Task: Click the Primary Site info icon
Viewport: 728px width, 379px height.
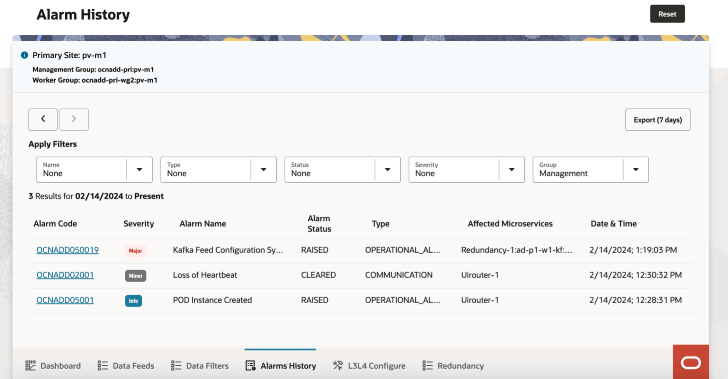Action: coord(25,55)
